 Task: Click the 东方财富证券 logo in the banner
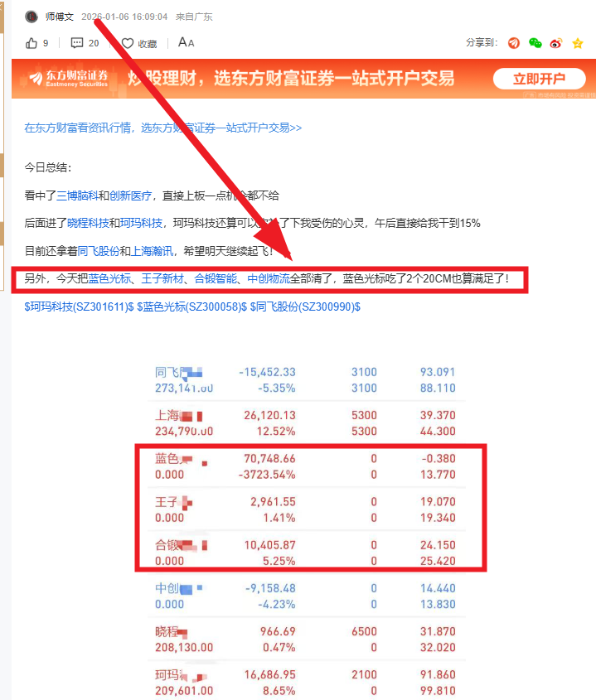pyautogui.click(x=69, y=78)
